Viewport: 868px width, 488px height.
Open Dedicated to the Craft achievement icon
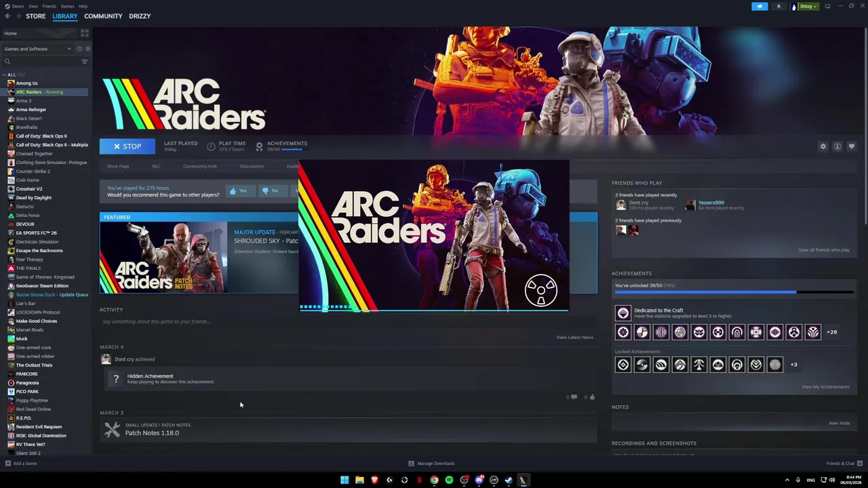tap(623, 312)
